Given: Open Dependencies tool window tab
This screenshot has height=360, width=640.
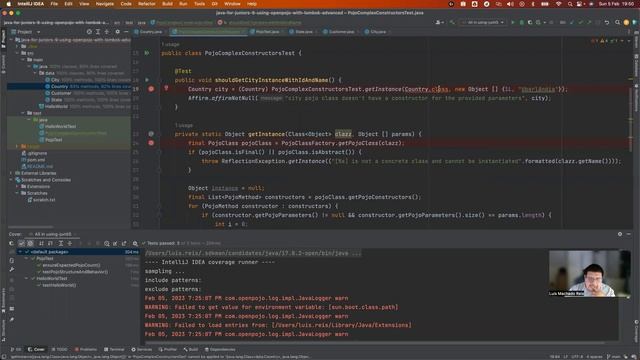Looking at the screenshot, I should (x=220, y=349).
